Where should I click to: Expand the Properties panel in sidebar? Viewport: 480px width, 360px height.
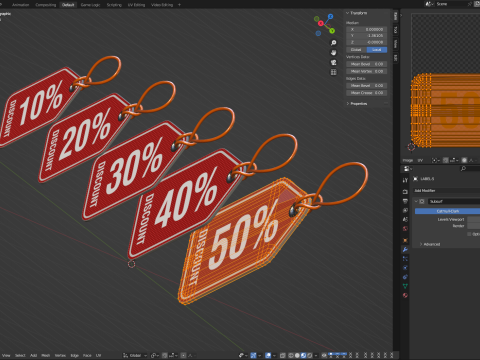coord(348,104)
